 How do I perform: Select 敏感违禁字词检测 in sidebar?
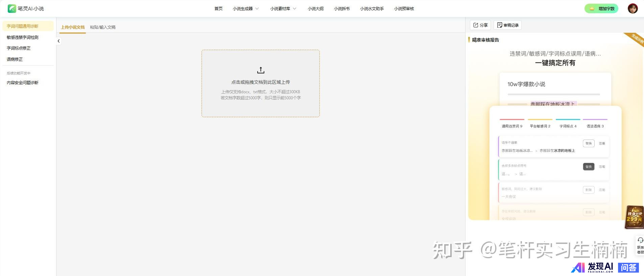[23, 37]
